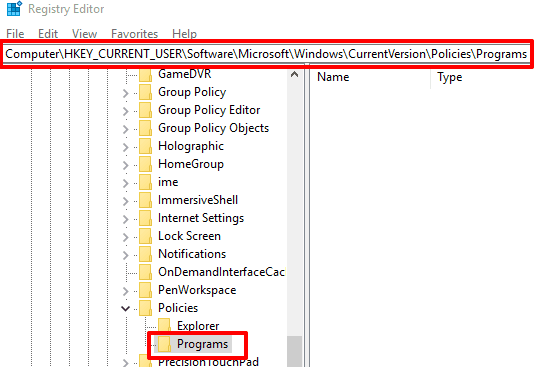Screen dimensions: 534x367
Task: Select the Group Policy Objects key label
Action: click(214, 128)
